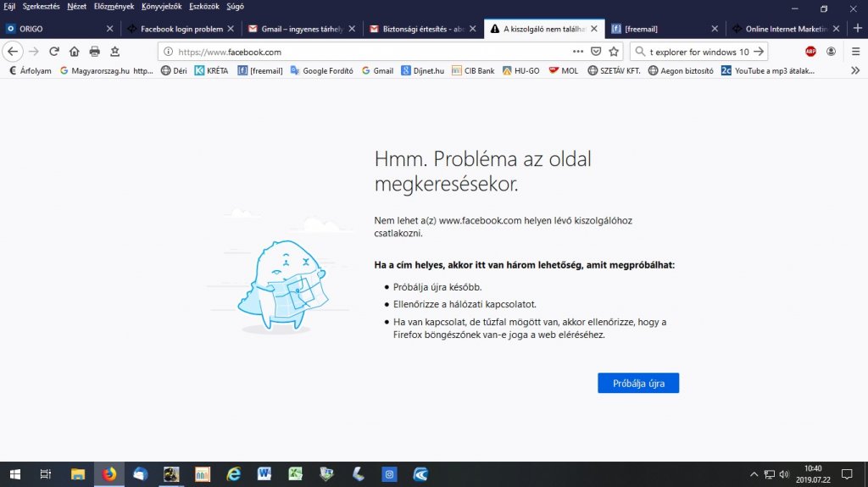
Task: Open YouTube a mp3 átalakító bookmark
Action: click(768, 71)
